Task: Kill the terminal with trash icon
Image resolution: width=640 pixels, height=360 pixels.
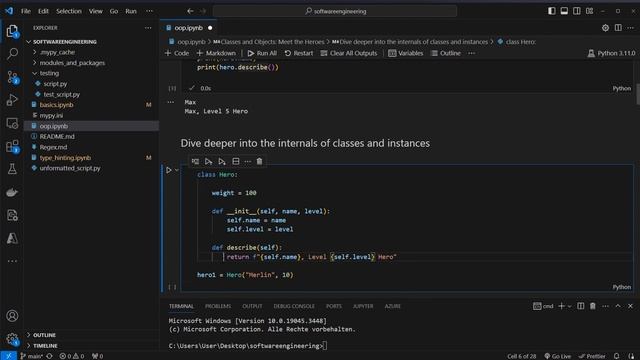Action: pos(593,306)
